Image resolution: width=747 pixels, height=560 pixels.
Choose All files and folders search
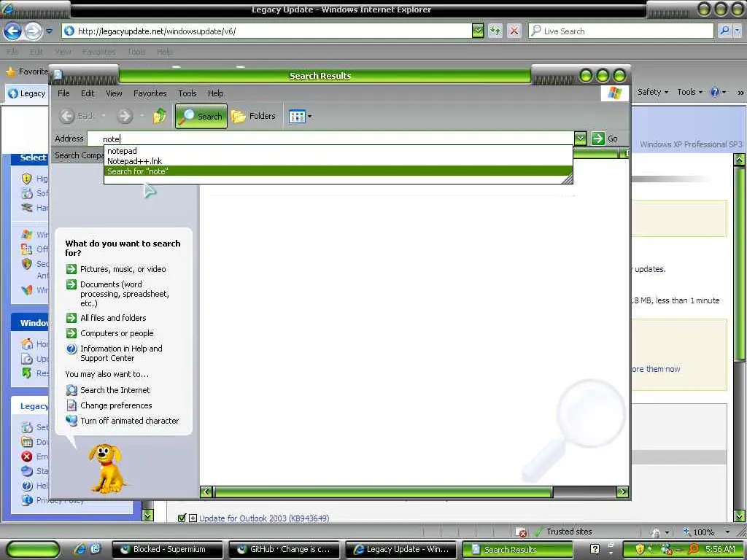[113, 318]
